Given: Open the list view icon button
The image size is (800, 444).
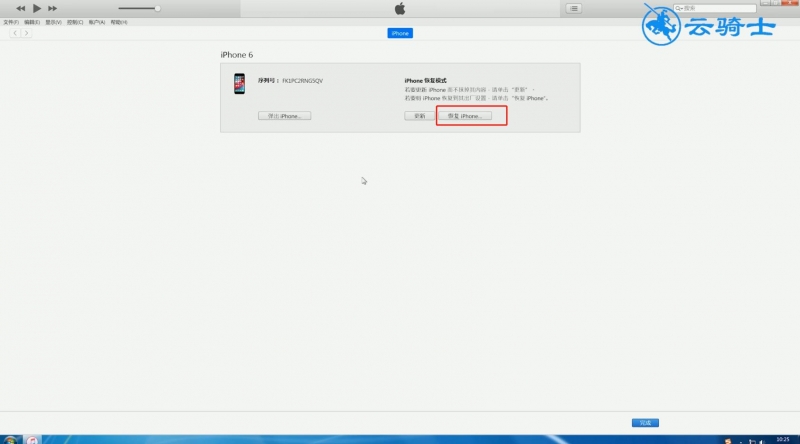Looking at the screenshot, I should [x=573, y=8].
